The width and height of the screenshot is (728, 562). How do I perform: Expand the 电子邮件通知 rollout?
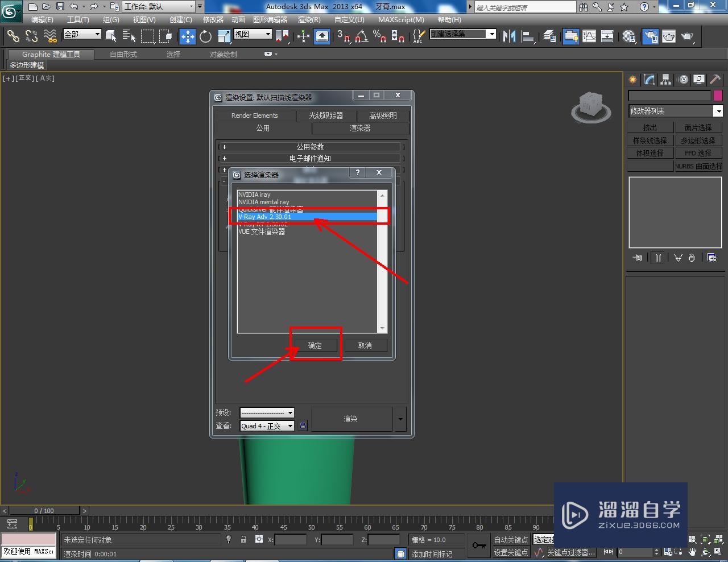click(310, 158)
